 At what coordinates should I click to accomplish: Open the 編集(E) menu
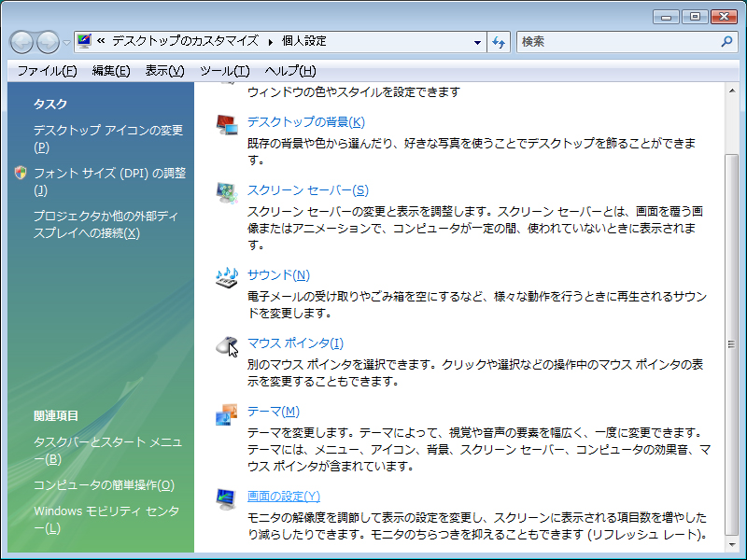click(x=111, y=71)
